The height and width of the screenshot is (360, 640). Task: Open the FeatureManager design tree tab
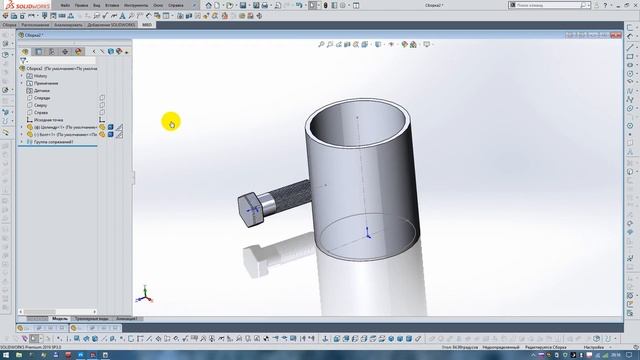tap(25, 51)
